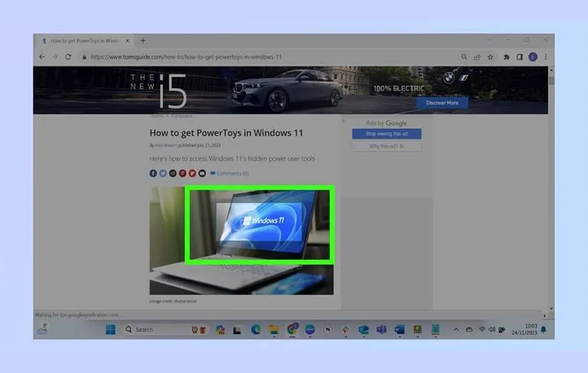Share the article on Twitter

coord(163,173)
